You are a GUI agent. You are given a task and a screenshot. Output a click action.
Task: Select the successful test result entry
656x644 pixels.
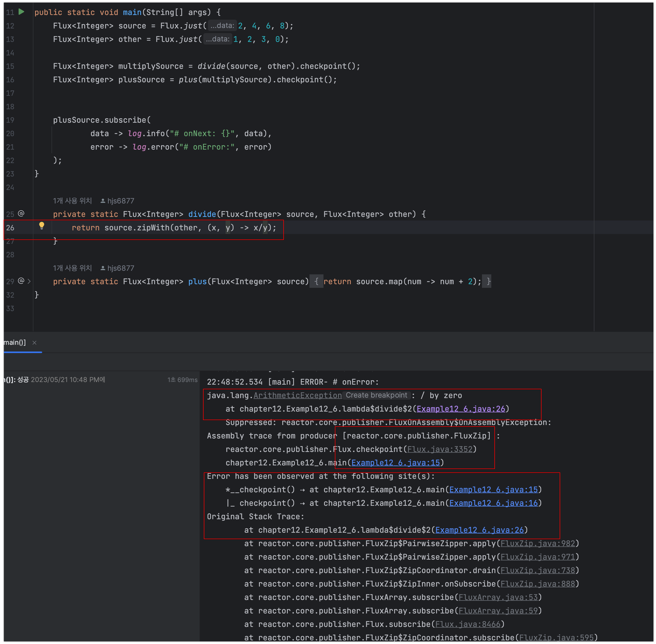[x=54, y=380]
